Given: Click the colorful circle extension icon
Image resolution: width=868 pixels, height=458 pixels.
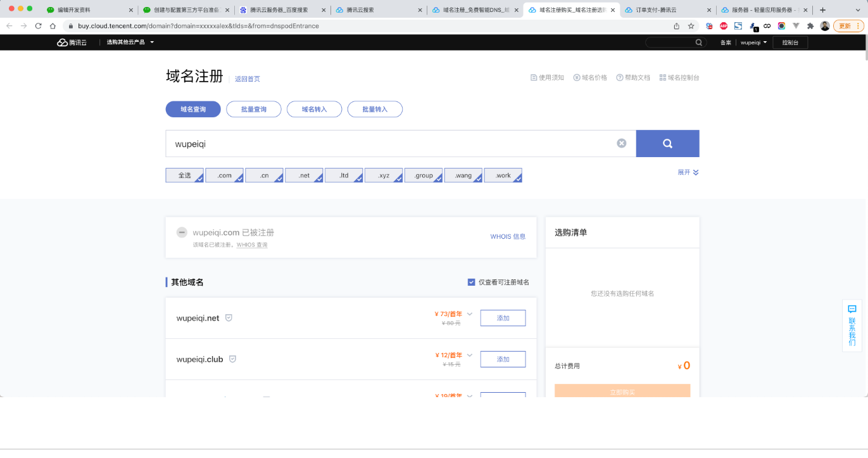Looking at the screenshot, I should [781, 26].
